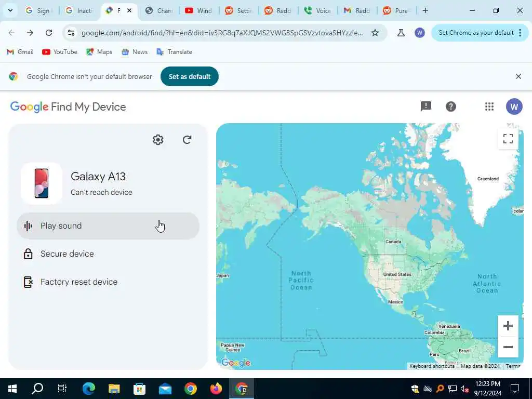Image resolution: width=532 pixels, height=399 pixels.
Task: Reload the current page
Action: pos(49,33)
